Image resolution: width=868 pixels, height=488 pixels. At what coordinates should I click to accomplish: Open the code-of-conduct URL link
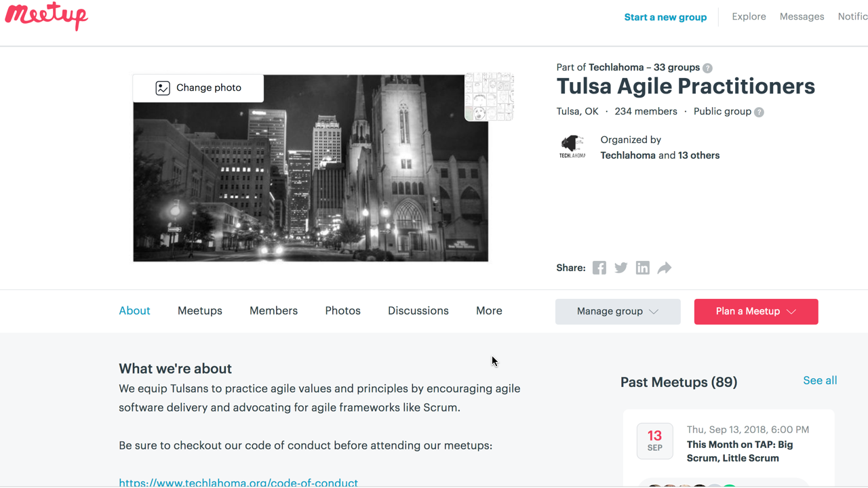click(x=238, y=483)
